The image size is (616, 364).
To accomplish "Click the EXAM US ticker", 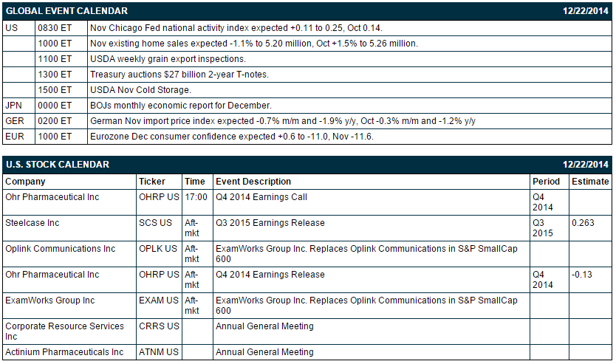I will (x=159, y=301).
